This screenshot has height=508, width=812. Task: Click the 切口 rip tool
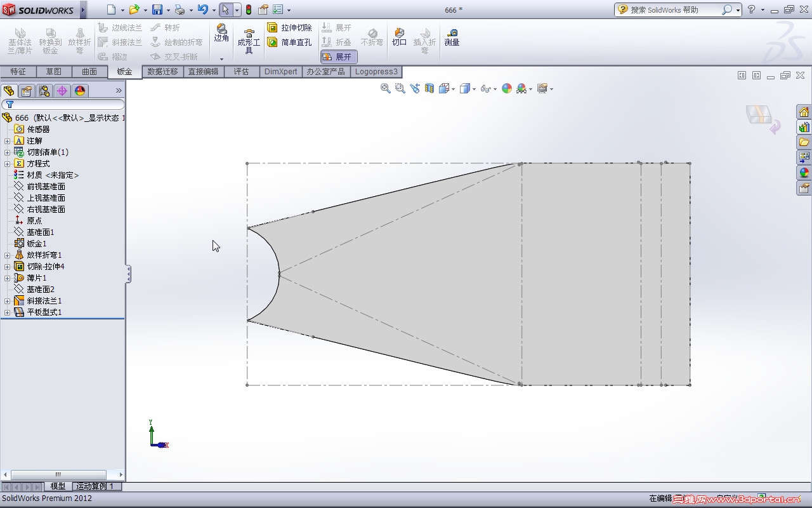pyautogui.click(x=399, y=37)
